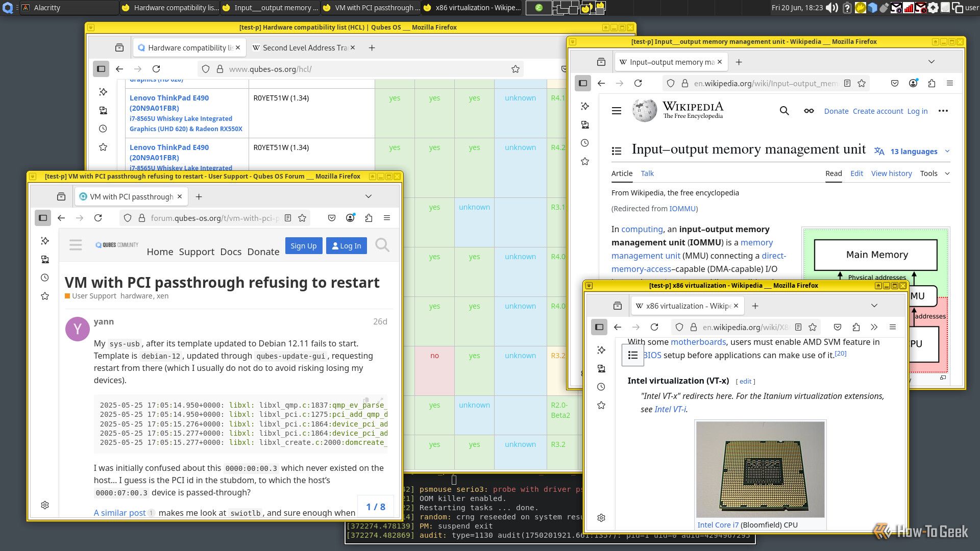Open new tab in Qubes forum window
The height and width of the screenshot is (551, 980).
tap(199, 196)
